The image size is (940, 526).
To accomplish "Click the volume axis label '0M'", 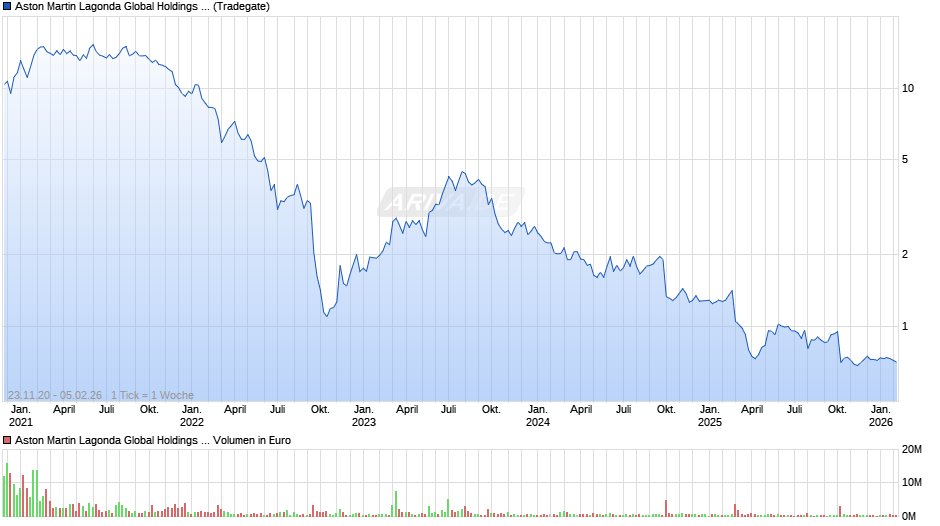I will point(909,516).
